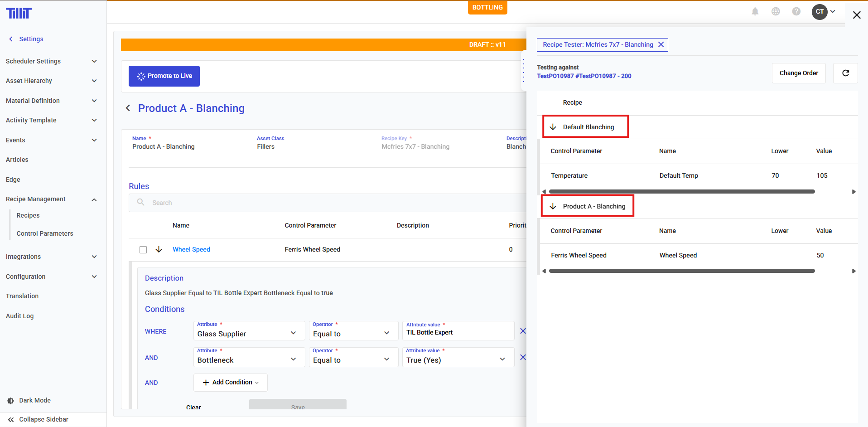Open the TestPO10987 order link
Image resolution: width=868 pixels, height=427 pixels.
[x=583, y=76]
